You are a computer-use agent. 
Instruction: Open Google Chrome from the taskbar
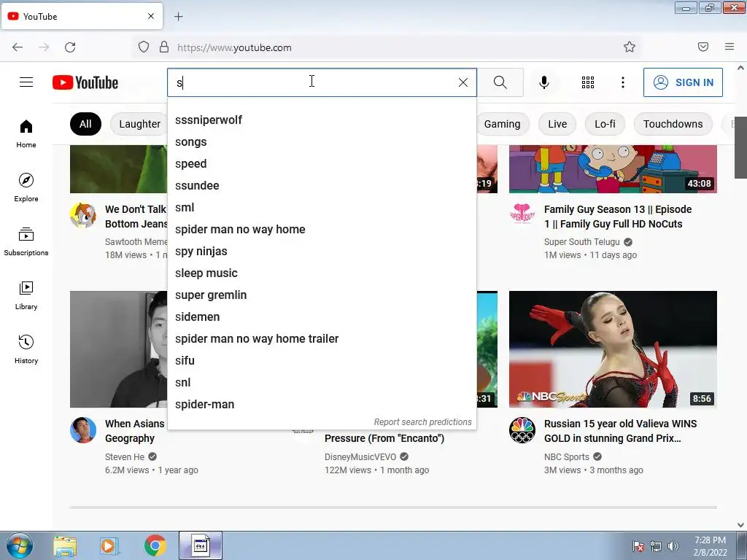[x=155, y=545]
